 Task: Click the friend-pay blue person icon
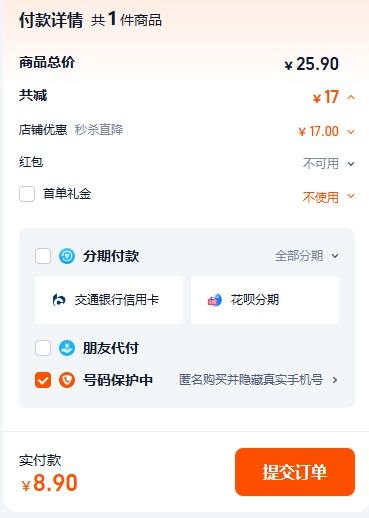(x=67, y=348)
